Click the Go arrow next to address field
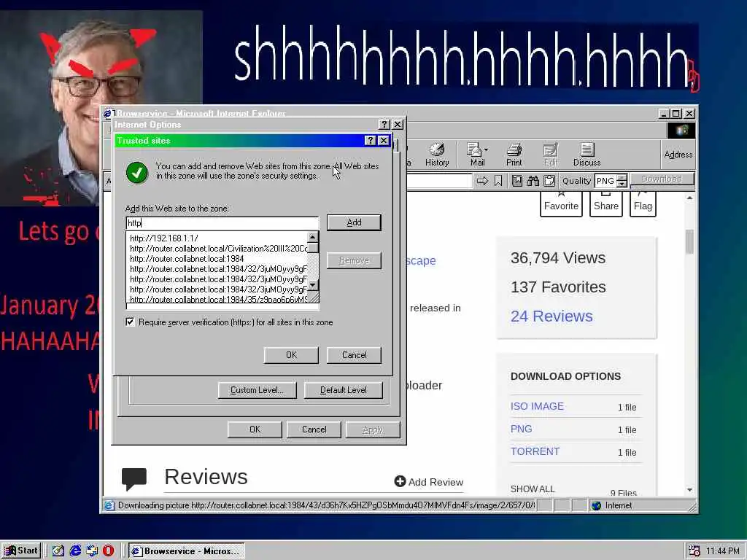The image size is (747, 560). [x=482, y=181]
